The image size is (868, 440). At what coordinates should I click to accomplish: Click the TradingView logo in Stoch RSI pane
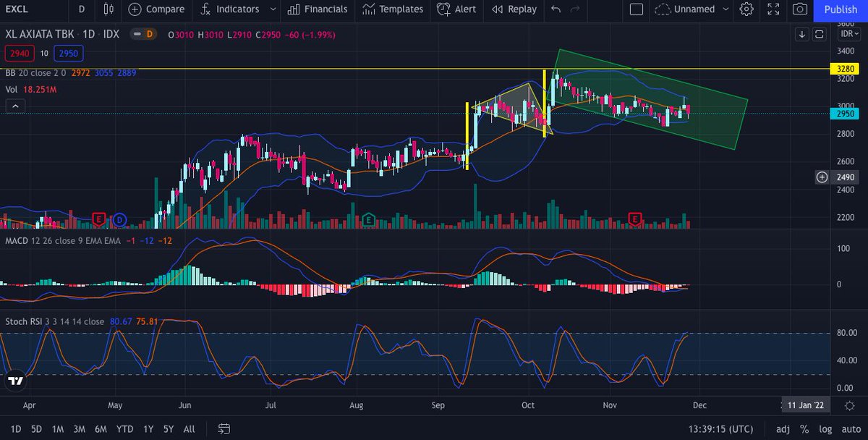tap(16, 381)
